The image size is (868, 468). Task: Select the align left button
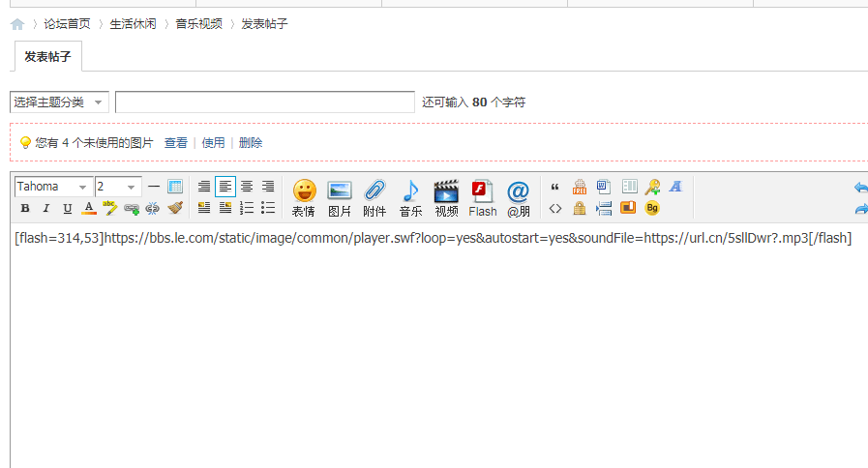click(225, 187)
